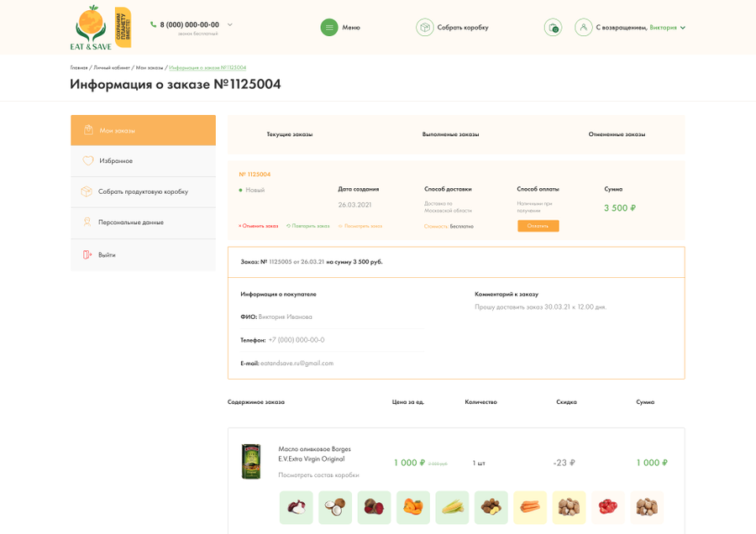The width and height of the screenshot is (756, 534).
Task: Click the name Виктория Иванова
Action: pos(286,317)
